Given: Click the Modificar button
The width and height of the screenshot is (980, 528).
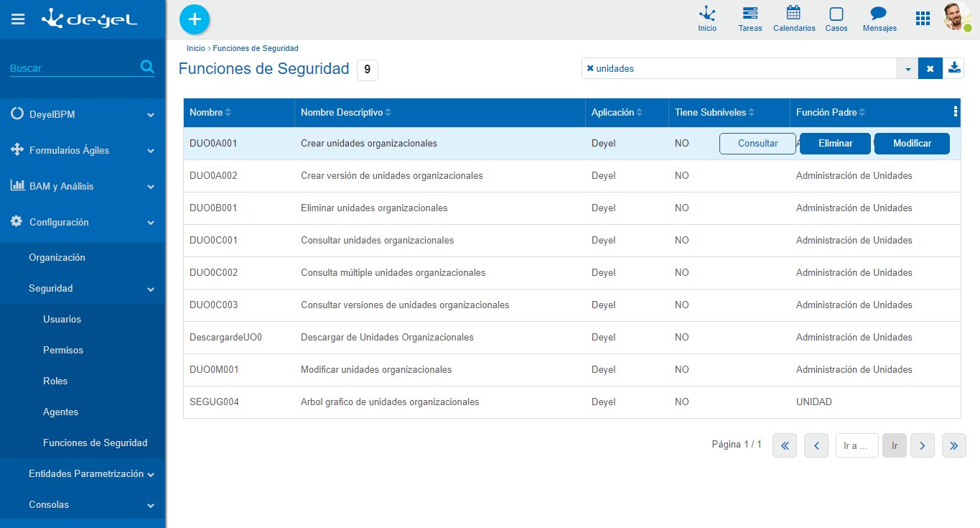Looking at the screenshot, I should (x=912, y=144).
